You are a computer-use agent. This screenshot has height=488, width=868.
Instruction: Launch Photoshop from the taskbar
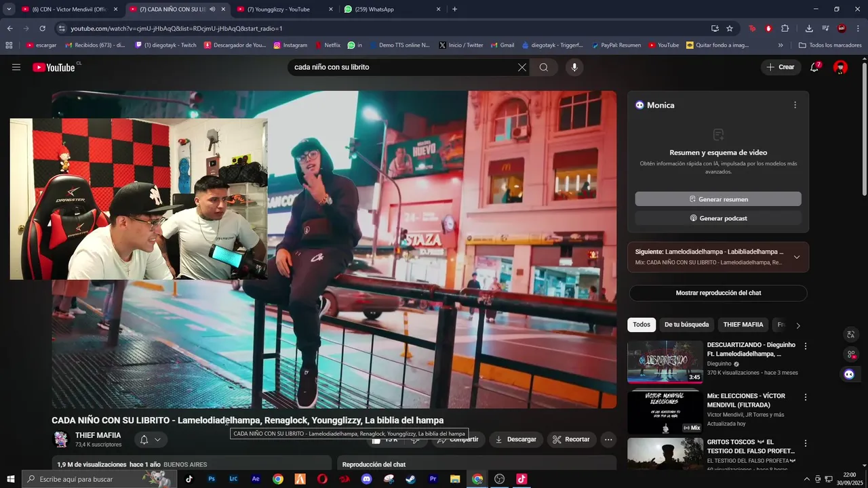coord(212,479)
